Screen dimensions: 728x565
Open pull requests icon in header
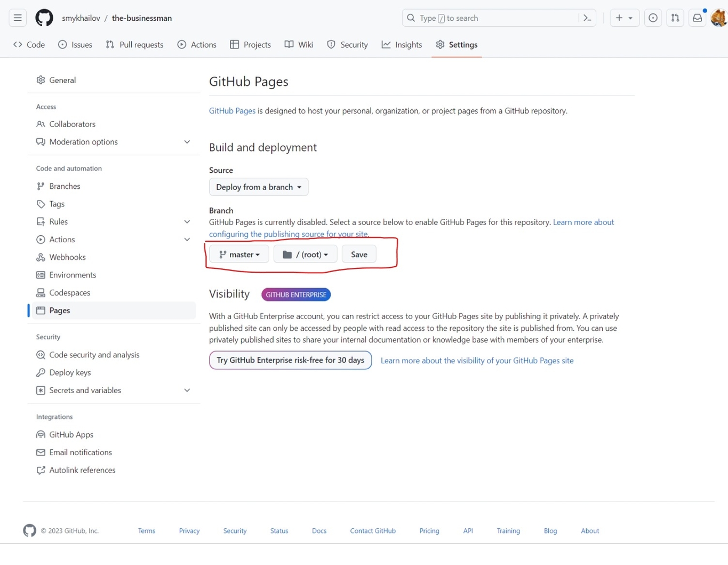[x=675, y=18]
